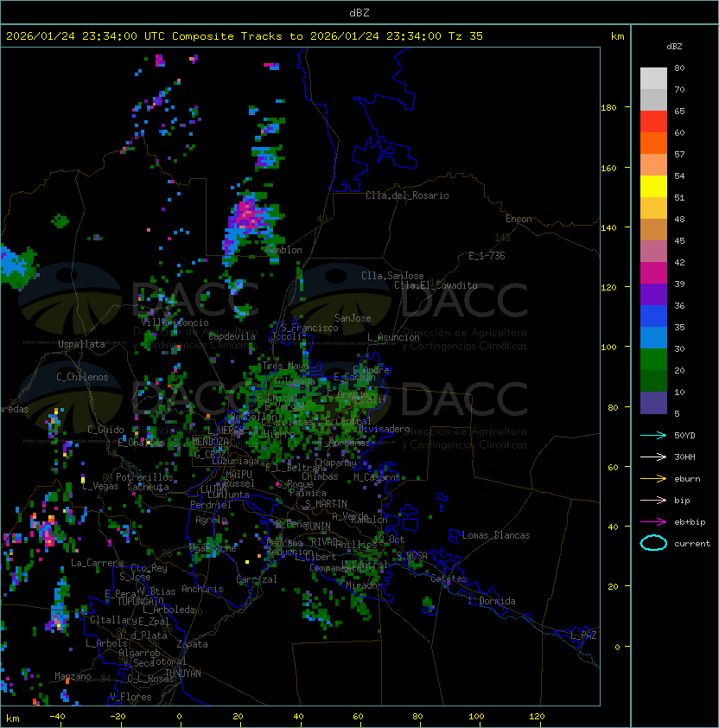Click the 'V_Flores' map label
This screenshot has width=719, height=728.
[x=130, y=697]
